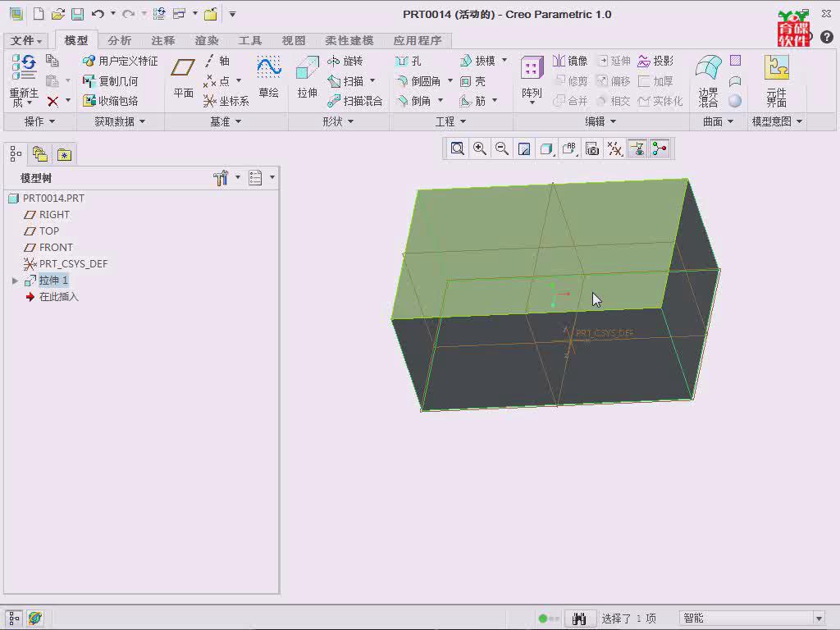Toggle spin center display icon
840x630 pixels.
click(660, 148)
